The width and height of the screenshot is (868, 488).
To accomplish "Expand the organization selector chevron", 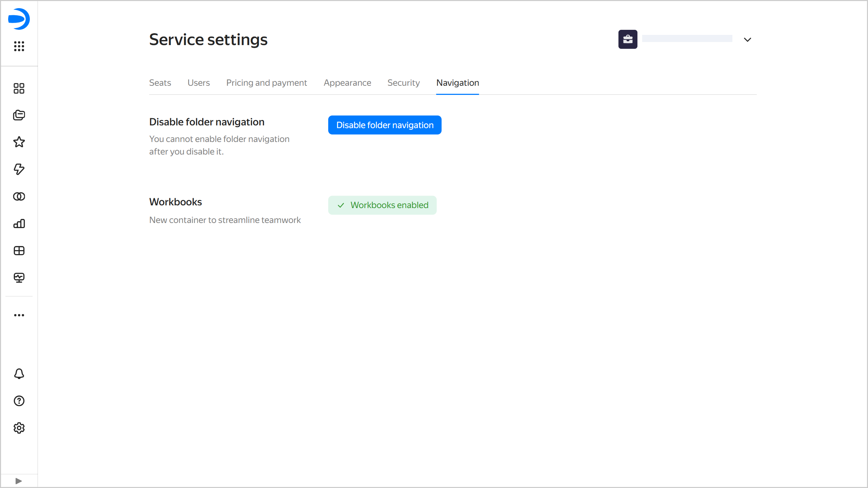I will [x=747, y=40].
